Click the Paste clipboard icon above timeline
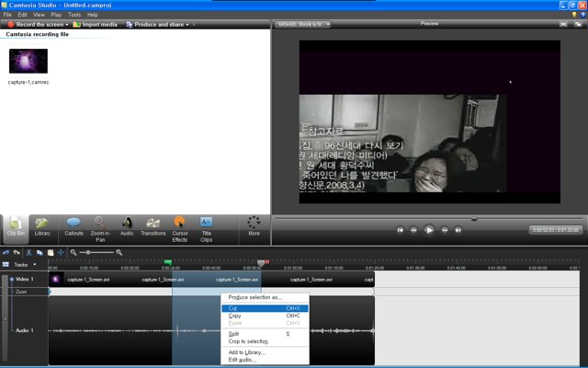Image resolution: width=588 pixels, height=368 pixels. click(51, 252)
